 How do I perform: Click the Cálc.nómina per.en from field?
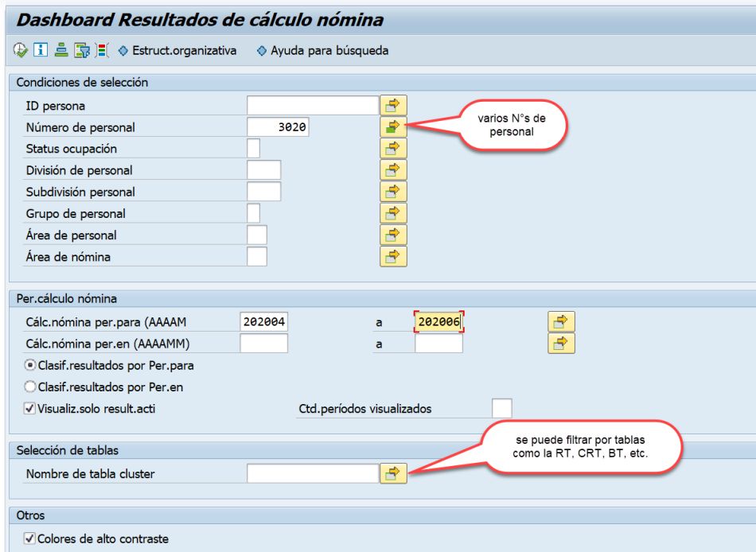[x=263, y=344]
